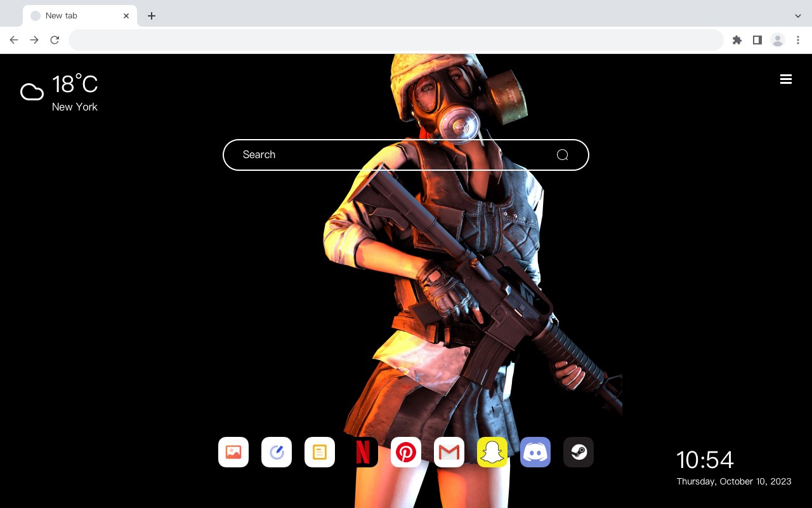The height and width of the screenshot is (508, 812).
Task: Click the magnifier icon in the search box
Action: point(563,155)
